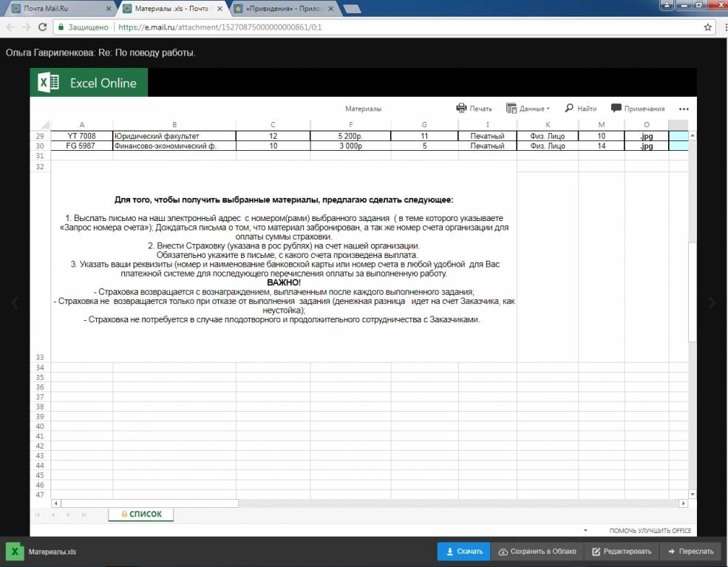
Task: Click the Печать (Print) printer icon
Action: (461, 108)
